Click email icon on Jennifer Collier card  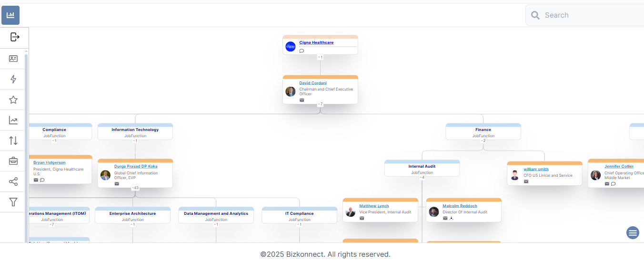[607, 183]
